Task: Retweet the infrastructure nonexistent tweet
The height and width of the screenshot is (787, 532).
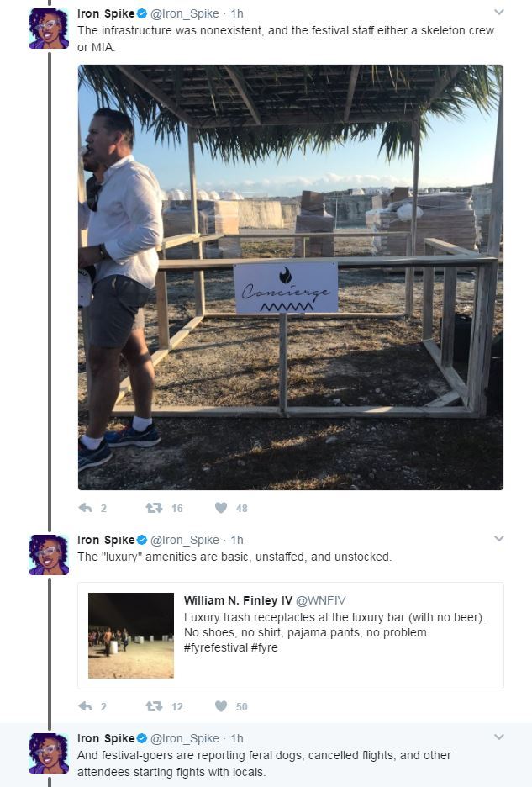Action: pyautogui.click(x=154, y=508)
